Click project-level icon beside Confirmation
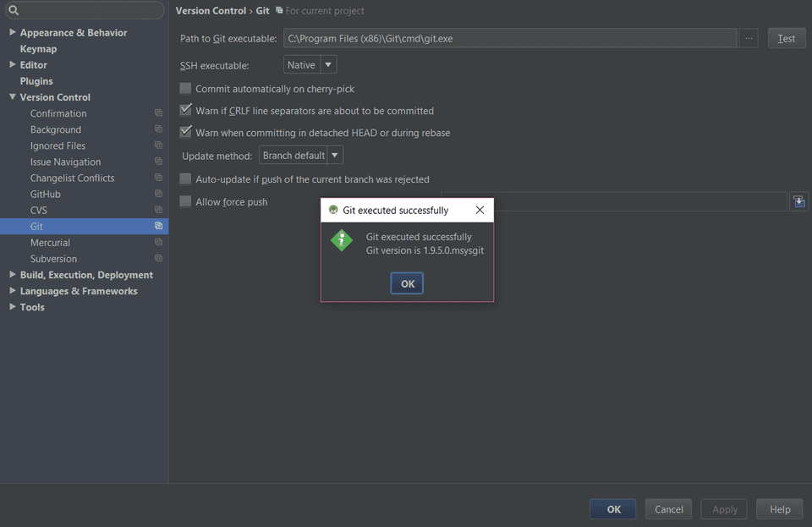812x527 pixels. pyautogui.click(x=158, y=113)
